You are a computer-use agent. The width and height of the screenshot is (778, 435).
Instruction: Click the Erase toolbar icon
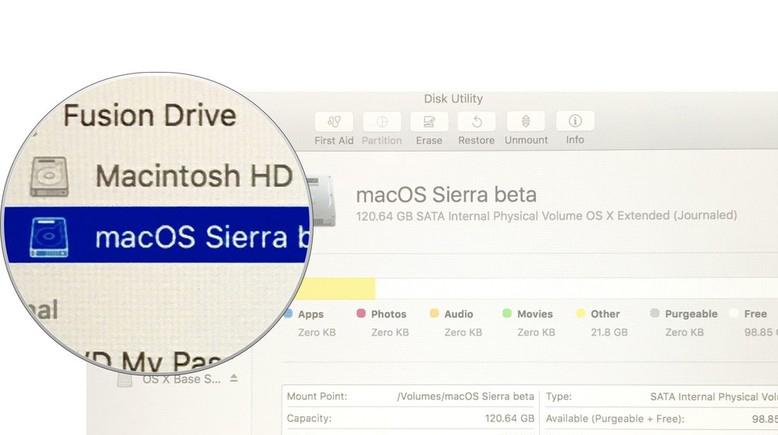coord(429,122)
